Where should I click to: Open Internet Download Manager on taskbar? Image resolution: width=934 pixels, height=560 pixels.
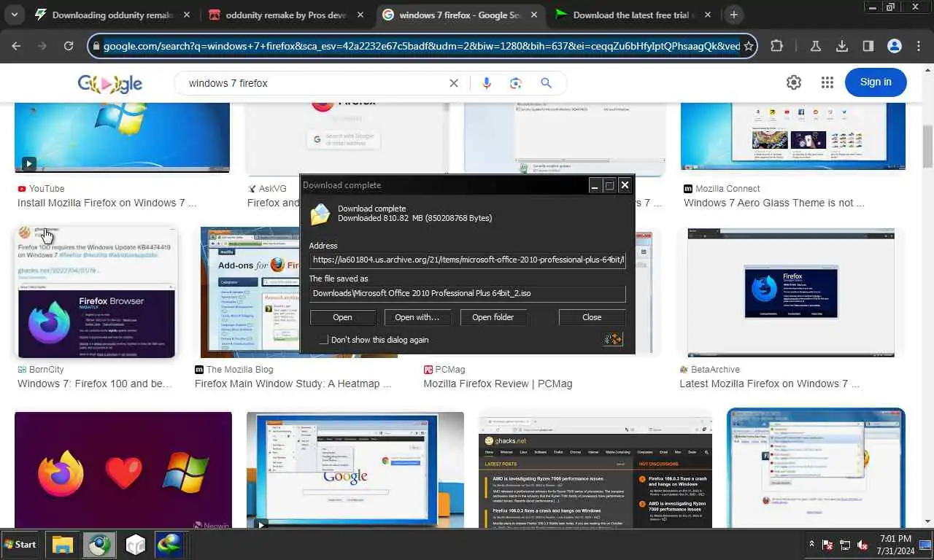(169, 545)
